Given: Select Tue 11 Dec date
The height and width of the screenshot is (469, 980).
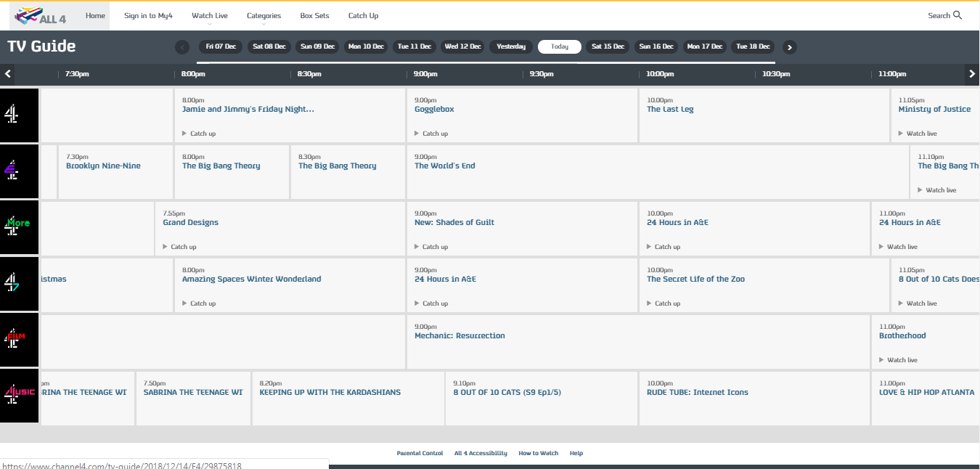Looking at the screenshot, I should coord(415,46).
